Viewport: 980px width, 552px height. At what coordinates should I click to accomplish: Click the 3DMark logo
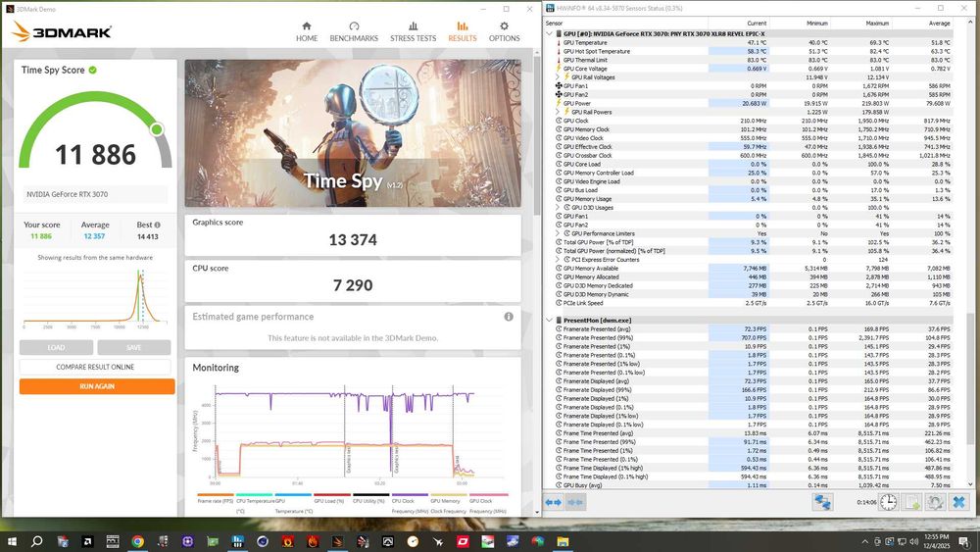[62, 32]
